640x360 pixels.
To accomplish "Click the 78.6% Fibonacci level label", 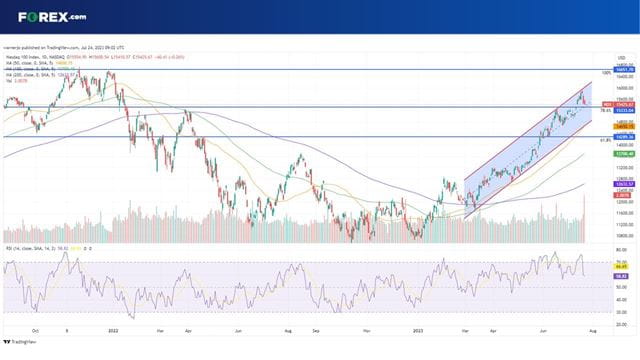I will (606, 110).
